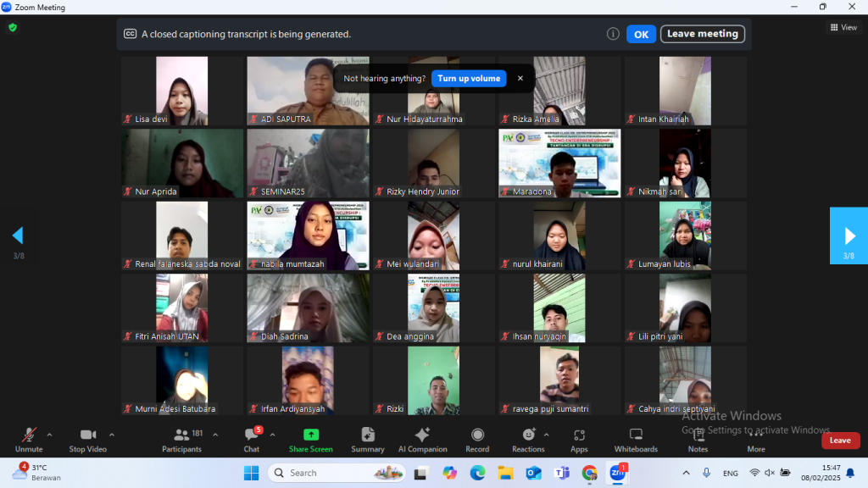Click OK on the captioning notice

point(641,34)
